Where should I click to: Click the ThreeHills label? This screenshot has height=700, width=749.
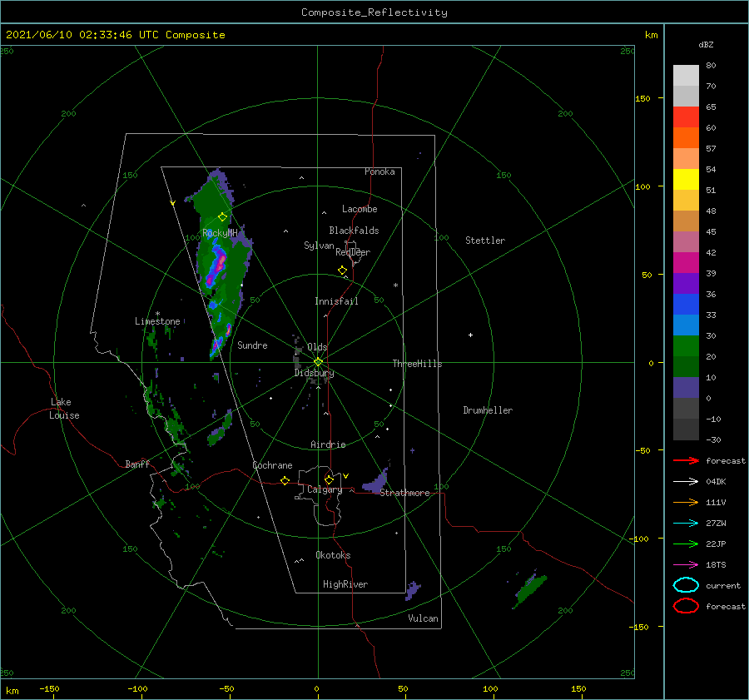(417, 364)
